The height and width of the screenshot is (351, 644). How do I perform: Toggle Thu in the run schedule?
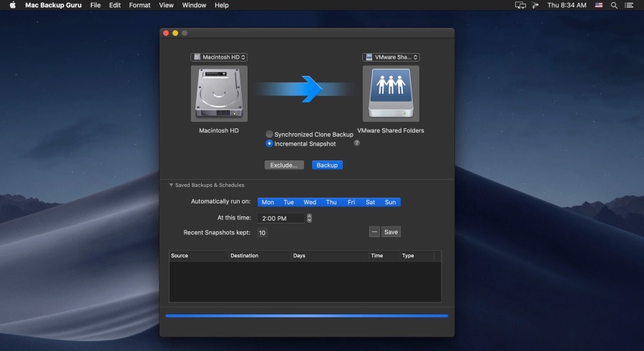tap(331, 202)
